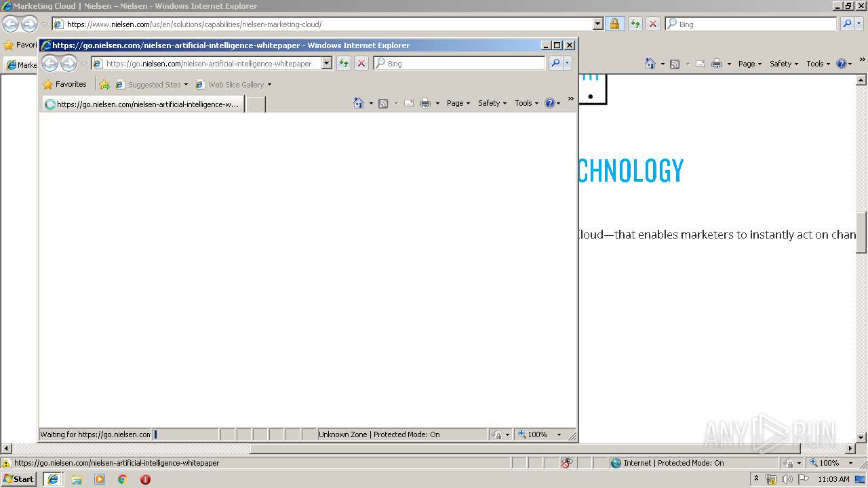The height and width of the screenshot is (488, 868).
Task: Click Back button in front popup window
Action: pos(50,64)
